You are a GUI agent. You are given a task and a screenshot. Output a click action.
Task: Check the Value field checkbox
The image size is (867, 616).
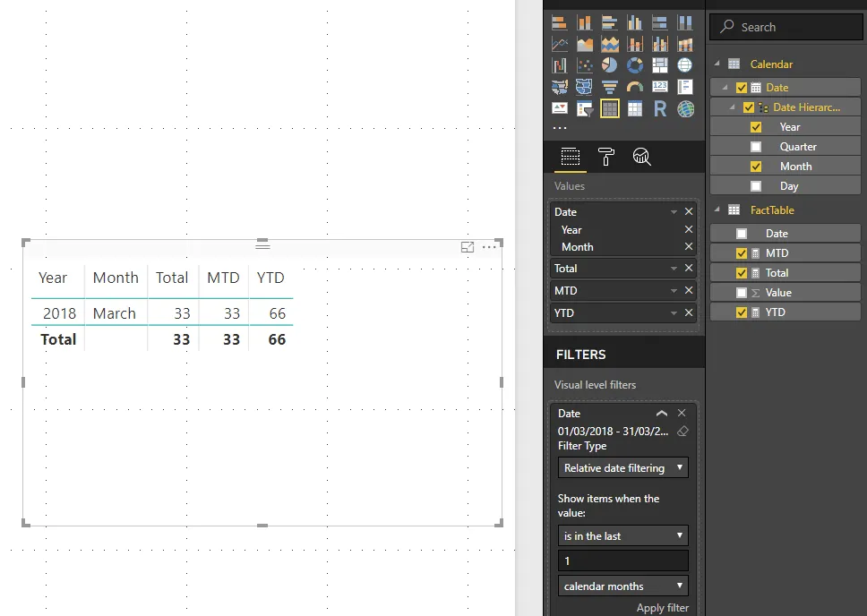click(742, 293)
